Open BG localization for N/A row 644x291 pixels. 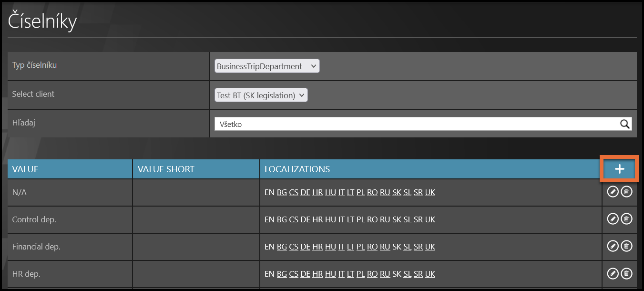pos(282,193)
